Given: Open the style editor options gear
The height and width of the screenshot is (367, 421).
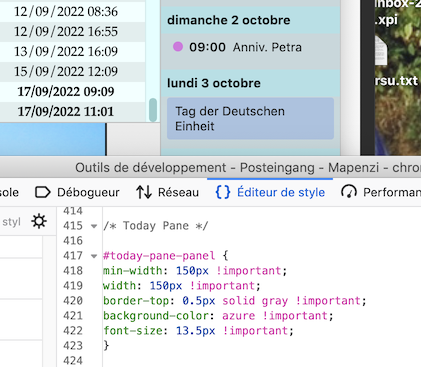Looking at the screenshot, I should 39,221.
